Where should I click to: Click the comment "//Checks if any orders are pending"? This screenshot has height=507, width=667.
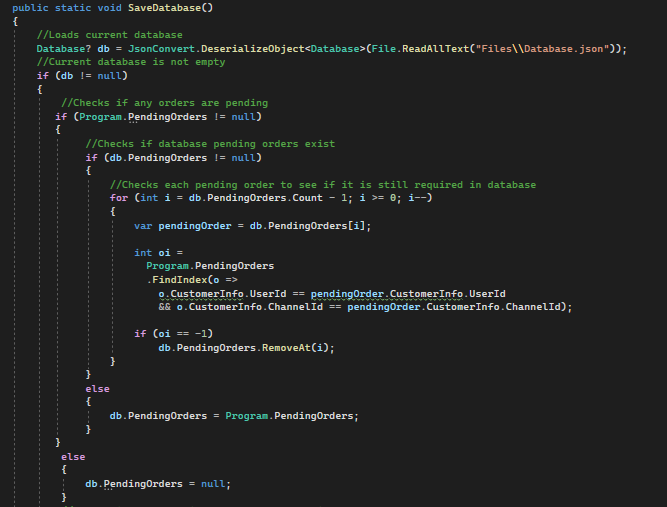coord(164,103)
